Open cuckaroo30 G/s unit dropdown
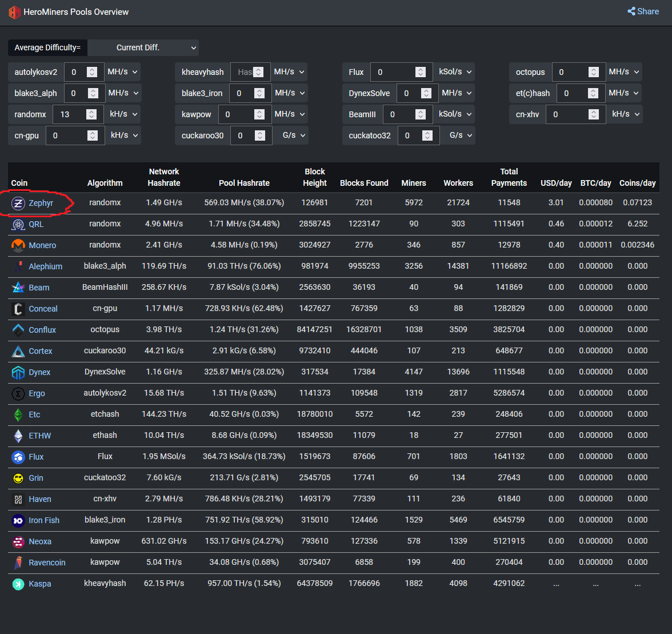Image resolution: width=672 pixels, height=634 pixels. 290,135
